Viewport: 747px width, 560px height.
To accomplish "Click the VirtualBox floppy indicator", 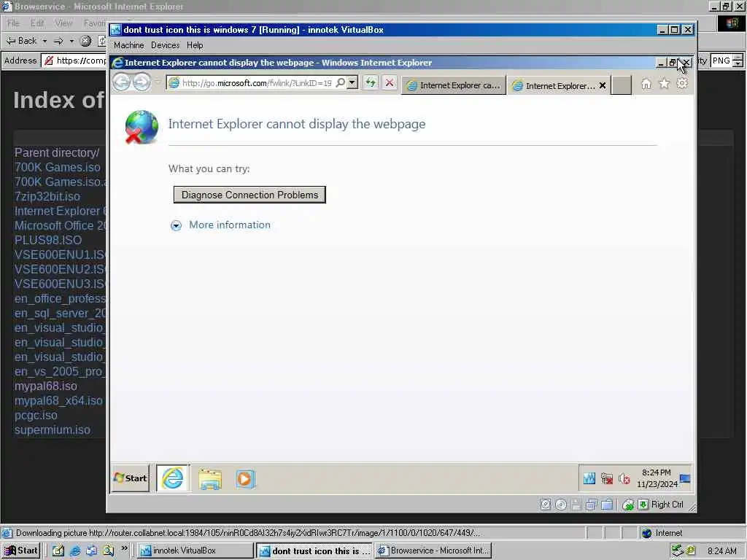I will point(576,505).
